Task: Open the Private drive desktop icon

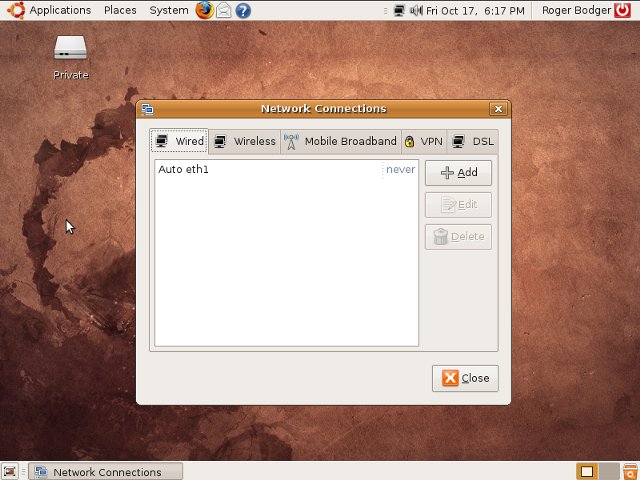Action: coord(71,57)
